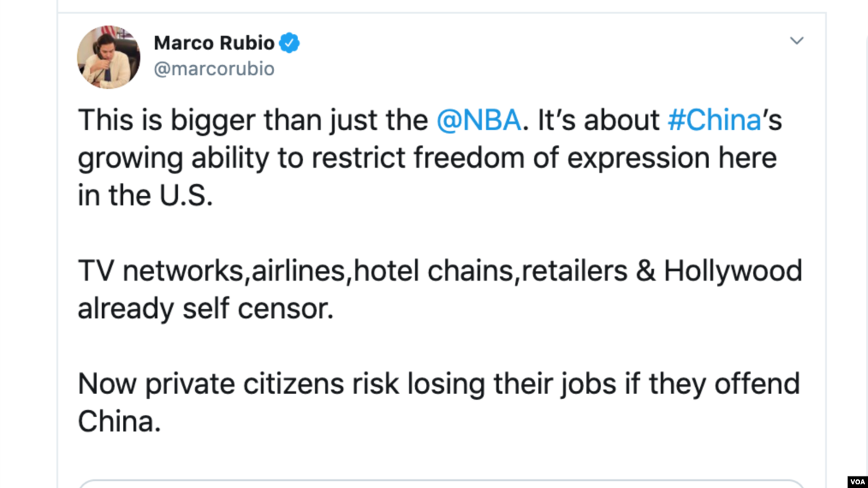Screen dimensions: 868x488
Task: Click the text 'in the U.S.'
Action: [145, 196]
